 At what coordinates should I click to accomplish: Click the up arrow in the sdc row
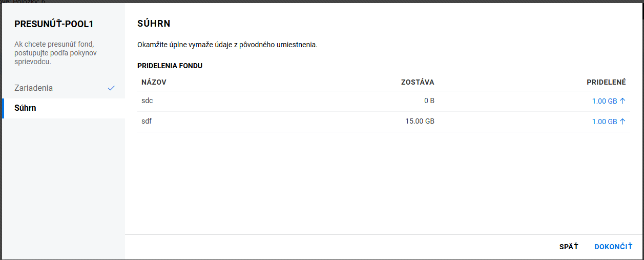tap(622, 101)
